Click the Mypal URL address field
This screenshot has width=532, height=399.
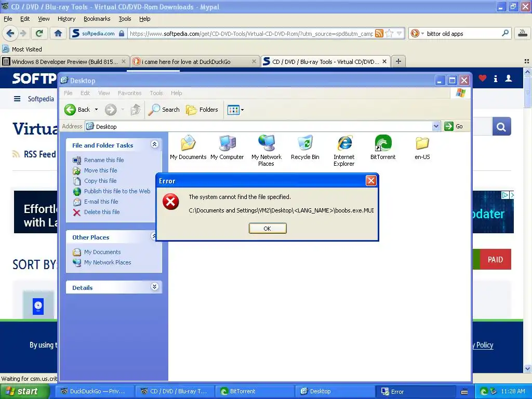tap(251, 34)
